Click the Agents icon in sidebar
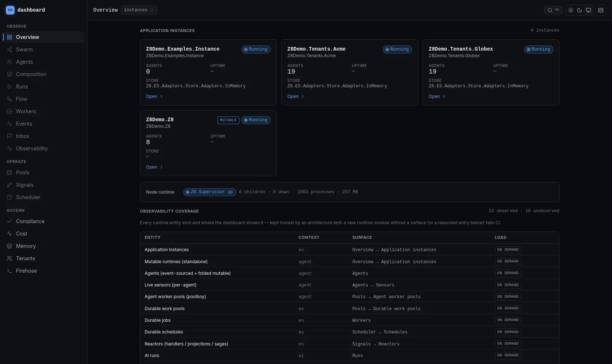612x364 pixels. click(9, 62)
